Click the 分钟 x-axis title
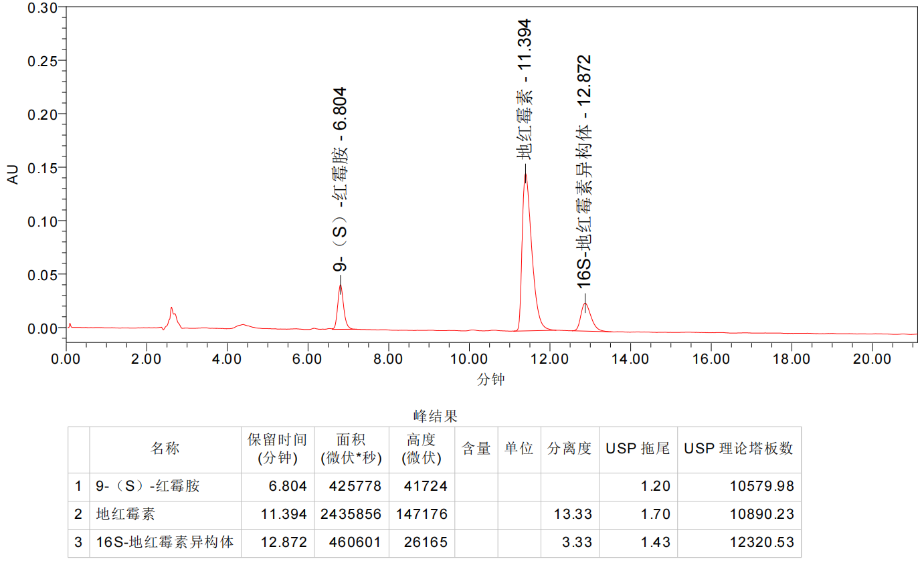Screen dimensions: 924x565 [490, 380]
